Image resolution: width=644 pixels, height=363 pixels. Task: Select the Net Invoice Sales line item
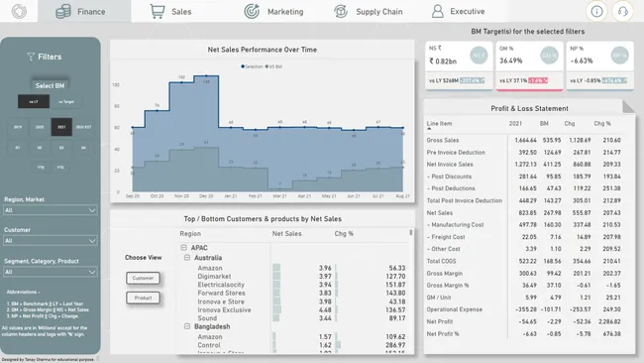[x=524, y=164]
